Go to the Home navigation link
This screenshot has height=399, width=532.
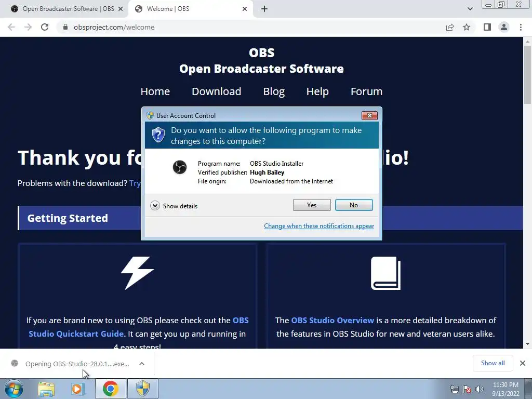[x=155, y=91]
